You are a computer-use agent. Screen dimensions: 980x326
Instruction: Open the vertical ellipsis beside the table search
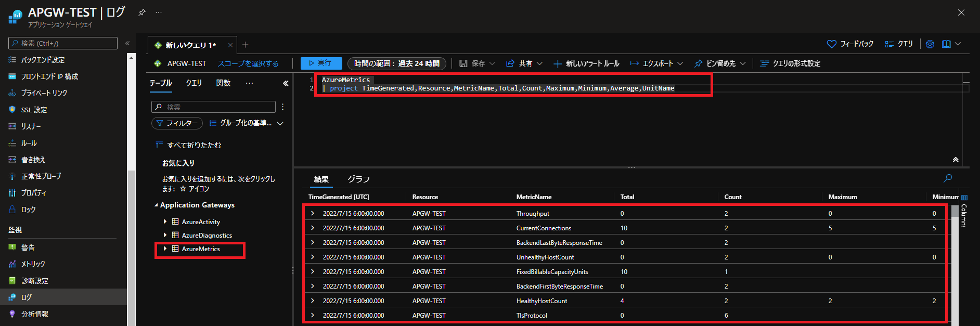point(283,107)
